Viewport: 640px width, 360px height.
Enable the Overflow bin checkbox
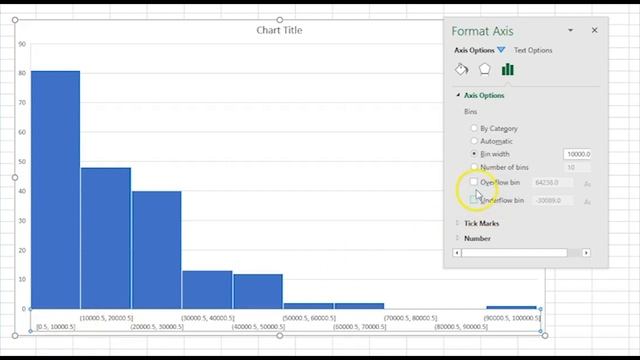coord(473,182)
